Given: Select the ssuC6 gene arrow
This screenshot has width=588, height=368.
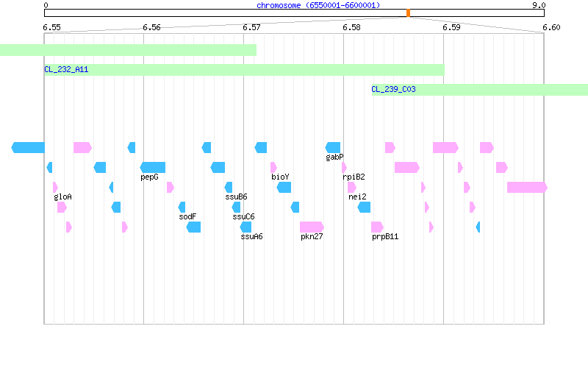Looking at the screenshot, I should pyautogui.click(x=236, y=207).
